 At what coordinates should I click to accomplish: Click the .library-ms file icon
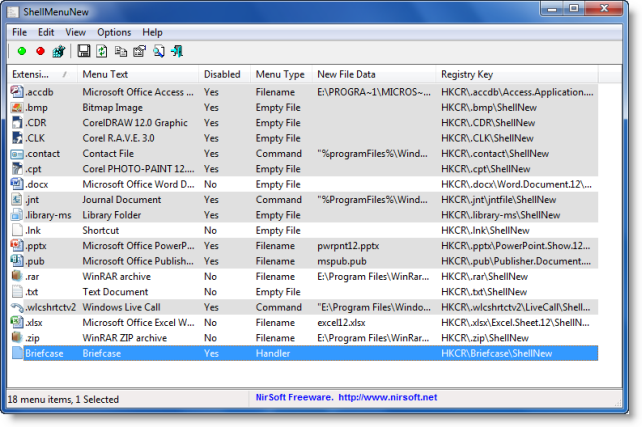click(x=17, y=215)
